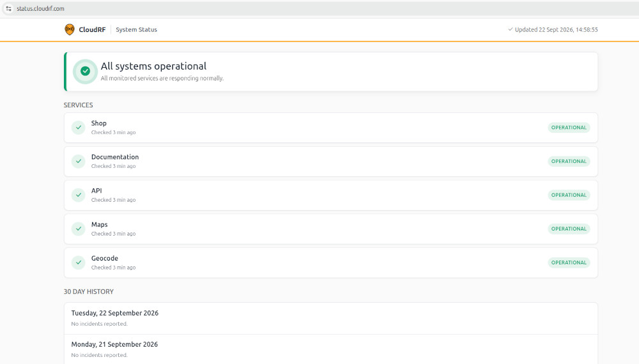Click the Maps OPERATIONAL badge

coord(569,229)
